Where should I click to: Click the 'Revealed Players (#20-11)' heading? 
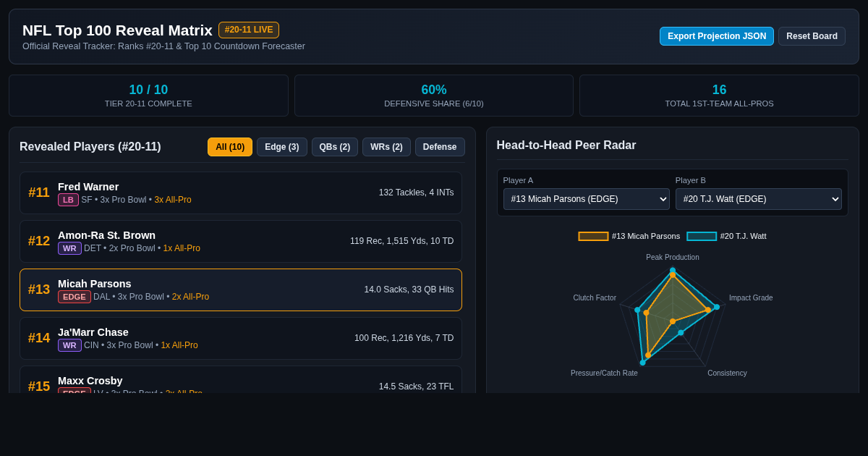(90, 147)
